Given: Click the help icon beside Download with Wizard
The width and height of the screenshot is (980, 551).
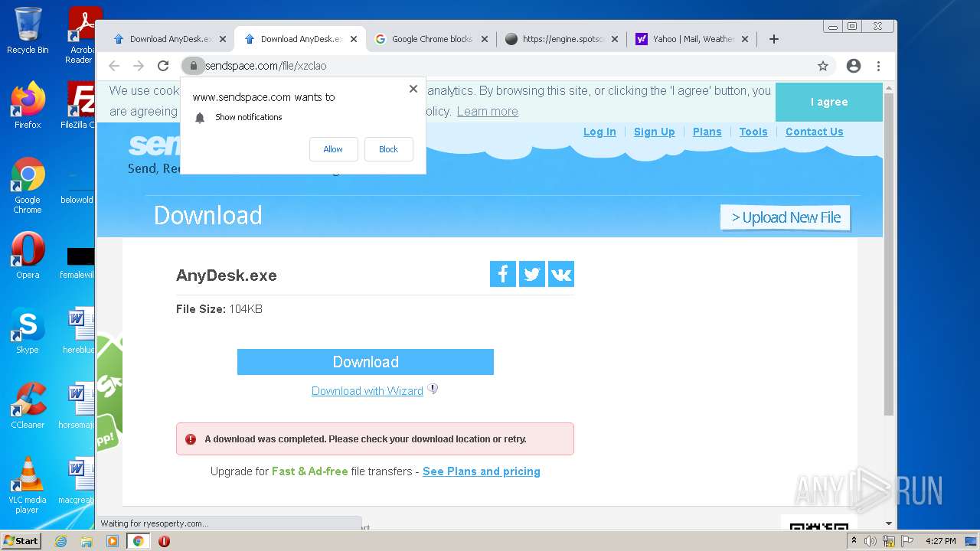Looking at the screenshot, I should [433, 389].
